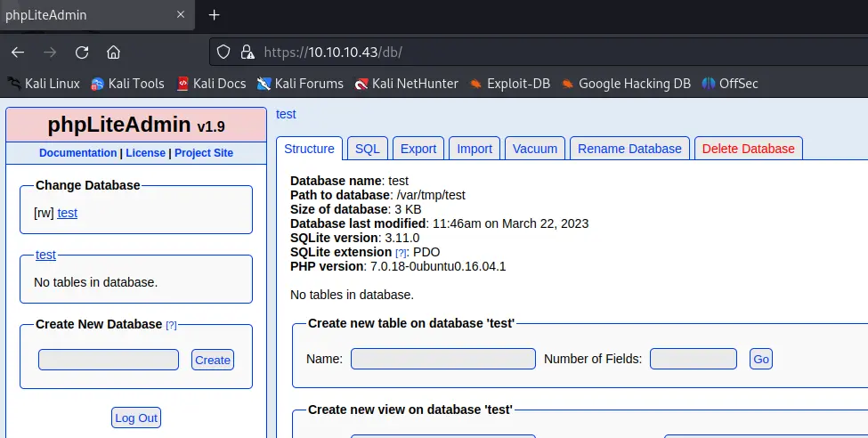Open the Kali Docs bookmark
868x438 pixels.
pyautogui.click(x=211, y=84)
